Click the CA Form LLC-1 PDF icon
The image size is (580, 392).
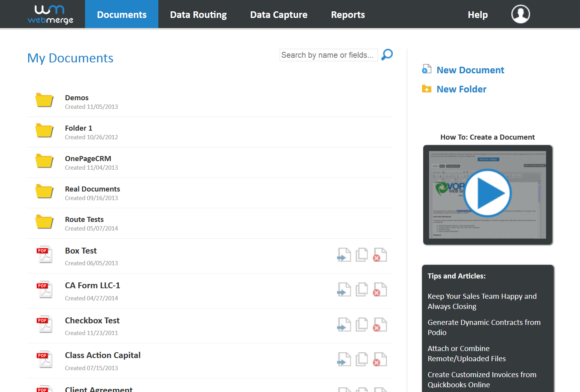tap(44, 290)
